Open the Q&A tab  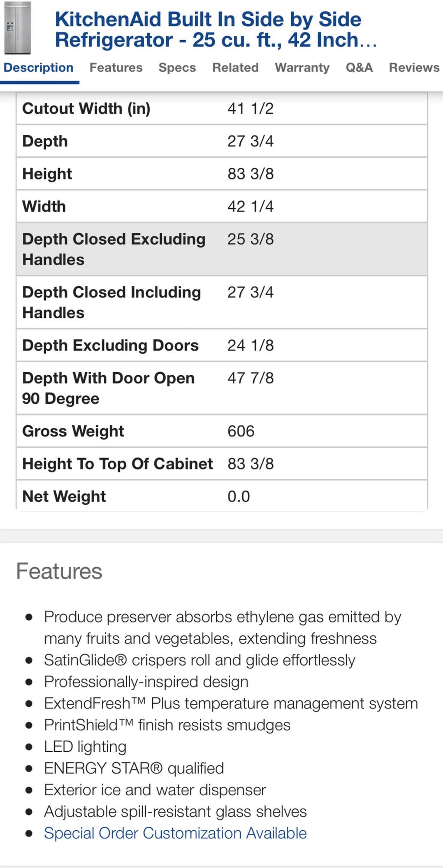point(359,67)
